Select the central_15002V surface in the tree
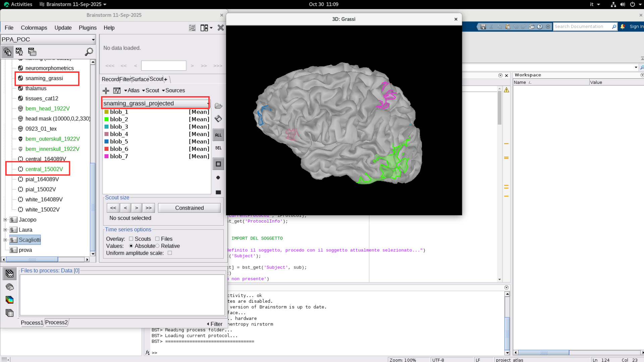The width and height of the screenshot is (644, 362). pos(44,169)
